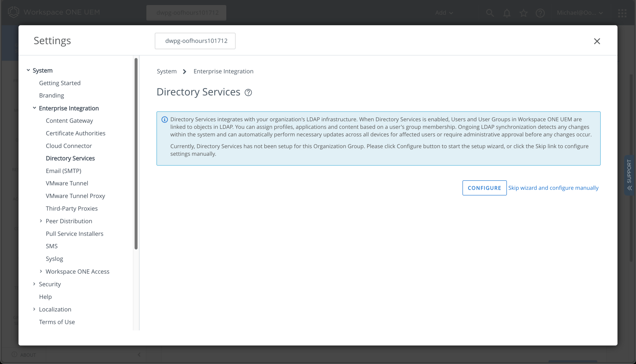Click the info icon in the blue banner
The height and width of the screenshot is (364, 636).
coord(165,120)
